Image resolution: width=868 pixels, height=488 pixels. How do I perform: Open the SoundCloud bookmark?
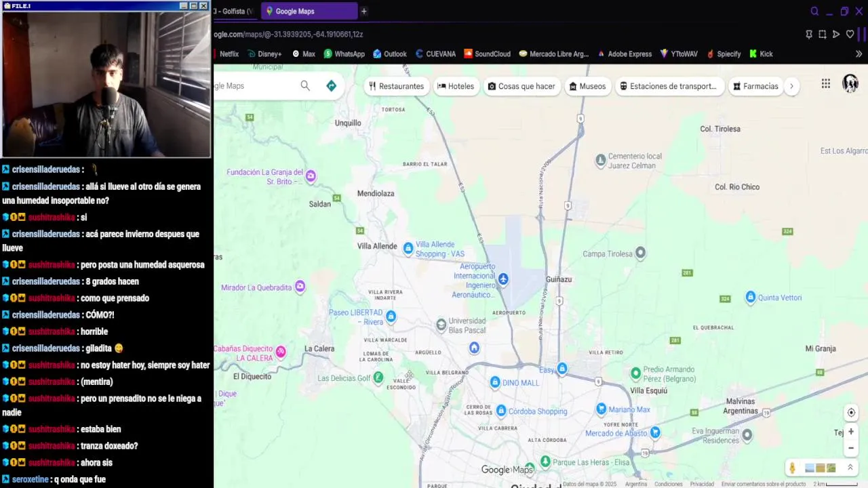[x=487, y=54]
